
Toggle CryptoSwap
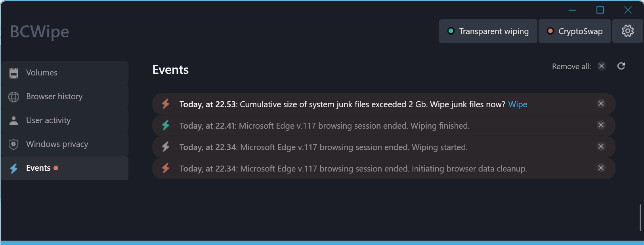click(575, 31)
